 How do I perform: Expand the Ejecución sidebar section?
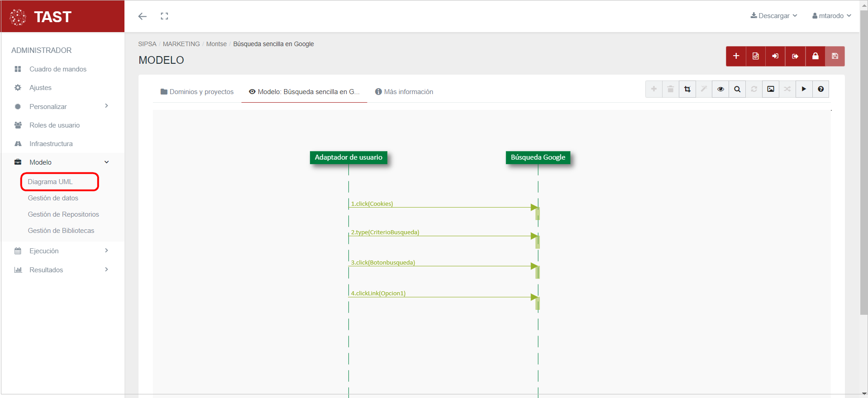[62, 251]
